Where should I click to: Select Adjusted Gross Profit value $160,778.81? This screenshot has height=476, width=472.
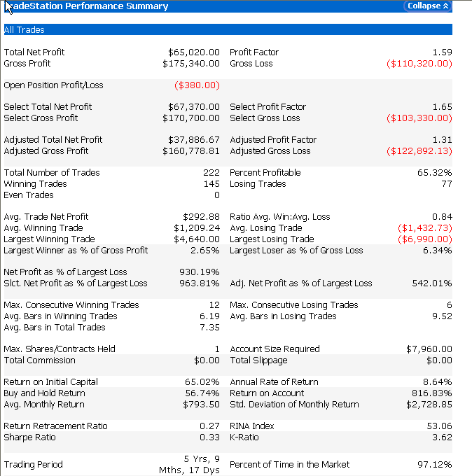pyautogui.click(x=191, y=151)
